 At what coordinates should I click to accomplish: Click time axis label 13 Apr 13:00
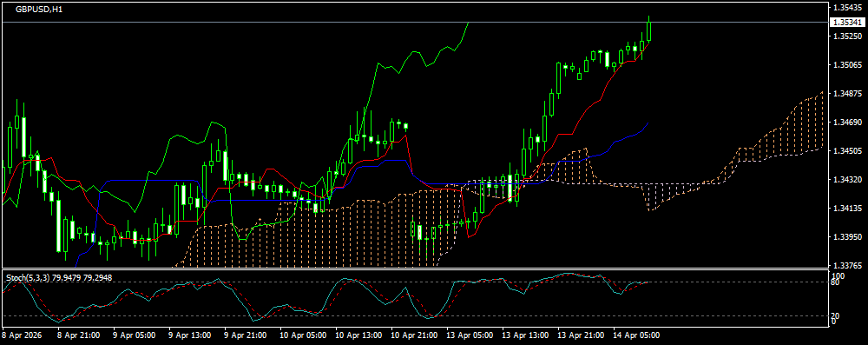[x=525, y=335]
